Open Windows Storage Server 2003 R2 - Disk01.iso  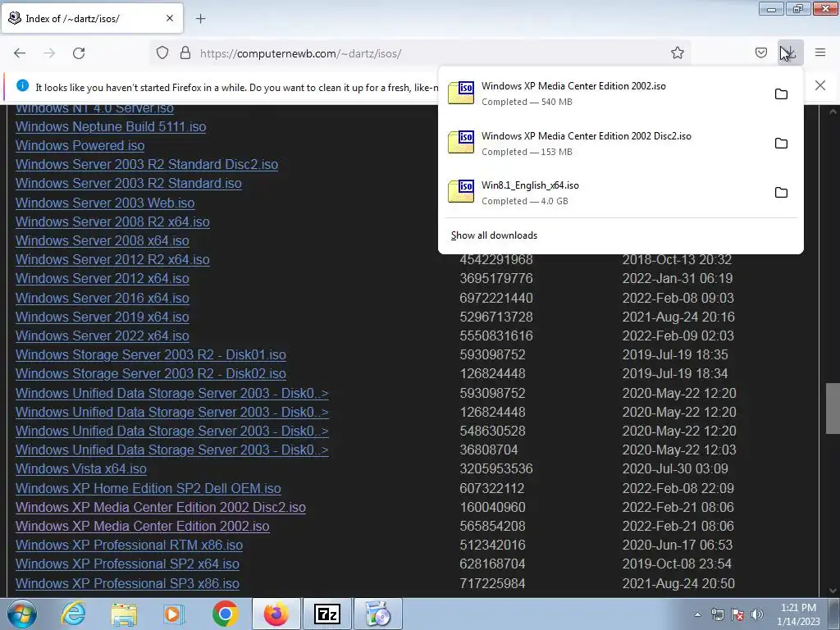click(x=151, y=354)
